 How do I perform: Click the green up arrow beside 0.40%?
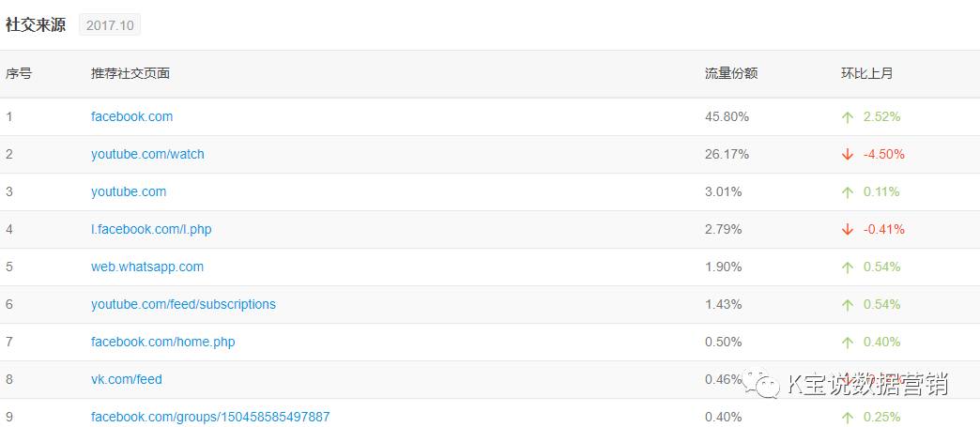[848, 343]
